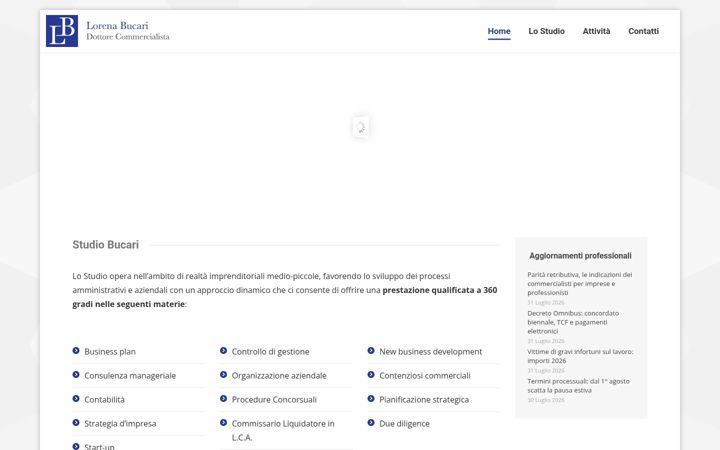The width and height of the screenshot is (720, 450).
Task: Open the Parità retributiva news article
Action: pos(579,283)
